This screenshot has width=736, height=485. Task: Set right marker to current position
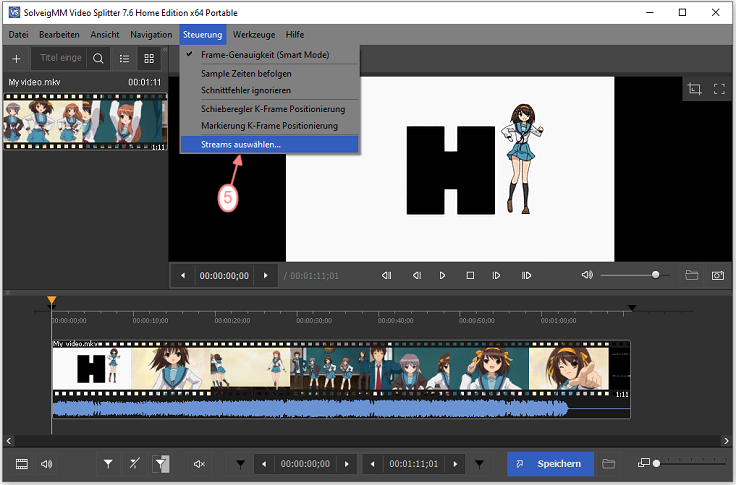(479, 464)
